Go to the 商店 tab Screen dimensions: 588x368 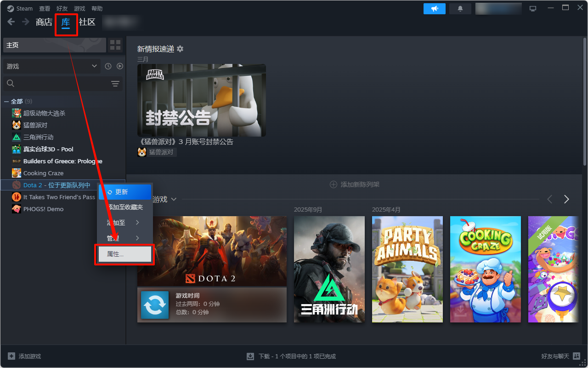click(44, 22)
